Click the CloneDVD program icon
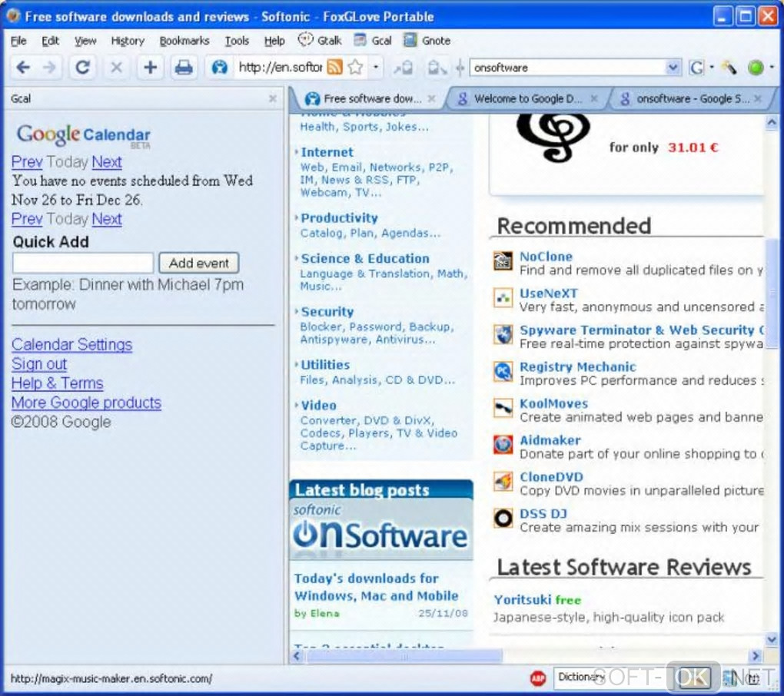 coord(503,481)
